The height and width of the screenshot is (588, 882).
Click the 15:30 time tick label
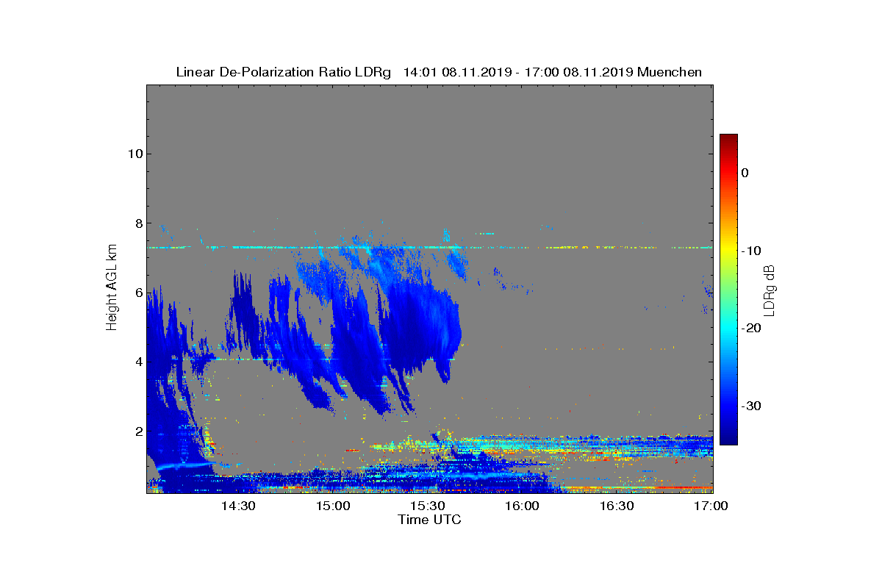(428, 506)
